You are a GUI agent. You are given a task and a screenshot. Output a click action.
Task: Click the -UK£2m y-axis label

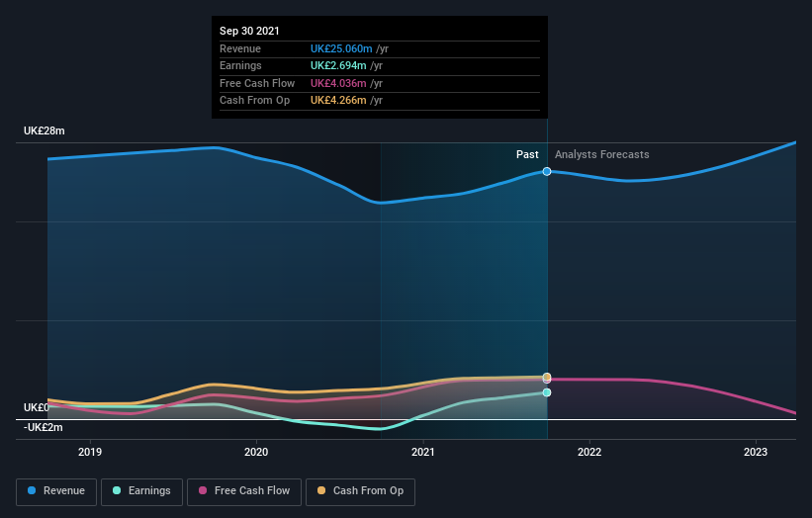coord(43,427)
